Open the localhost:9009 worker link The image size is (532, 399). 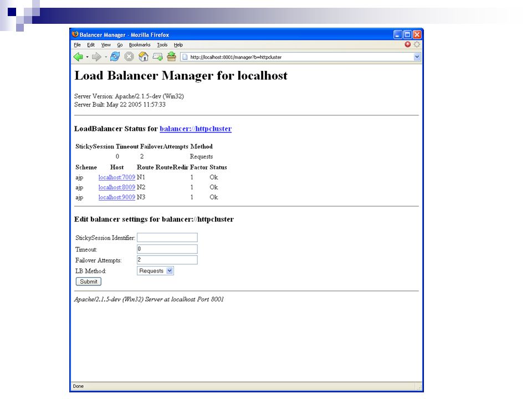(x=117, y=197)
